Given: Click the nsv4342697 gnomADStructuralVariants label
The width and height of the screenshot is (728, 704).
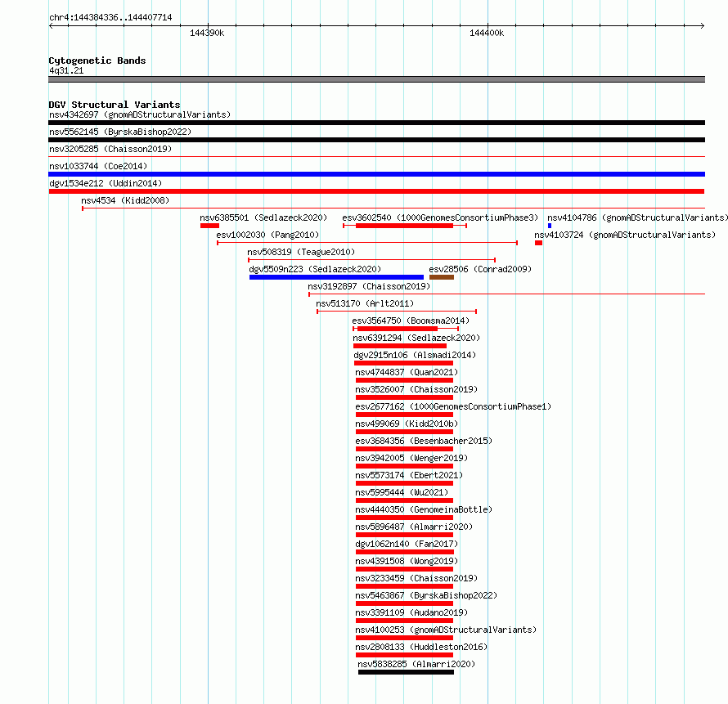Looking at the screenshot, I should click(x=140, y=114).
